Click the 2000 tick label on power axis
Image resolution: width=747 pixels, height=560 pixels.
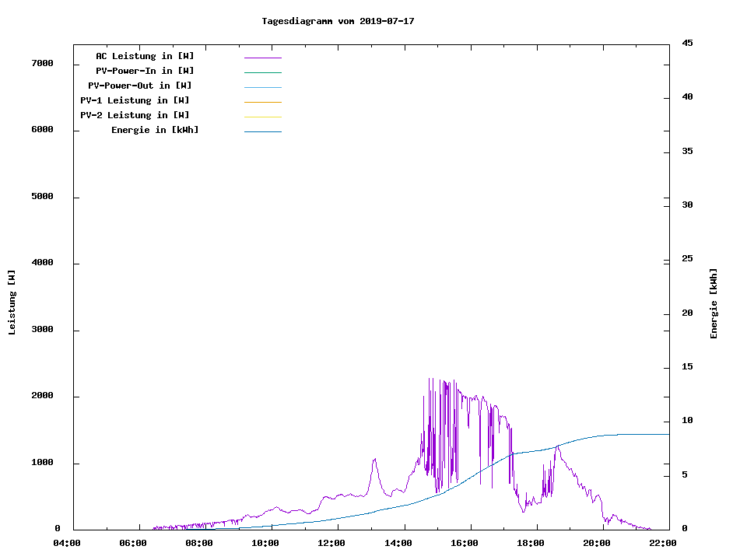pos(42,396)
